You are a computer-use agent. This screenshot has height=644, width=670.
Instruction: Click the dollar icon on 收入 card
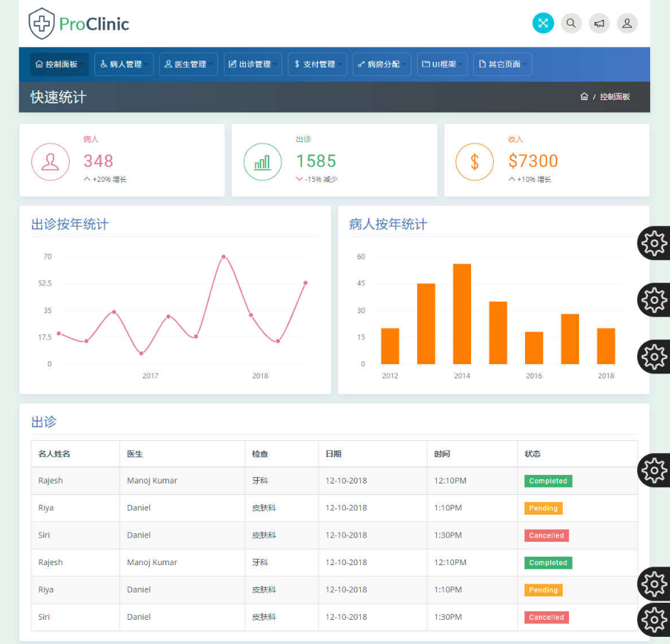coord(475,162)
